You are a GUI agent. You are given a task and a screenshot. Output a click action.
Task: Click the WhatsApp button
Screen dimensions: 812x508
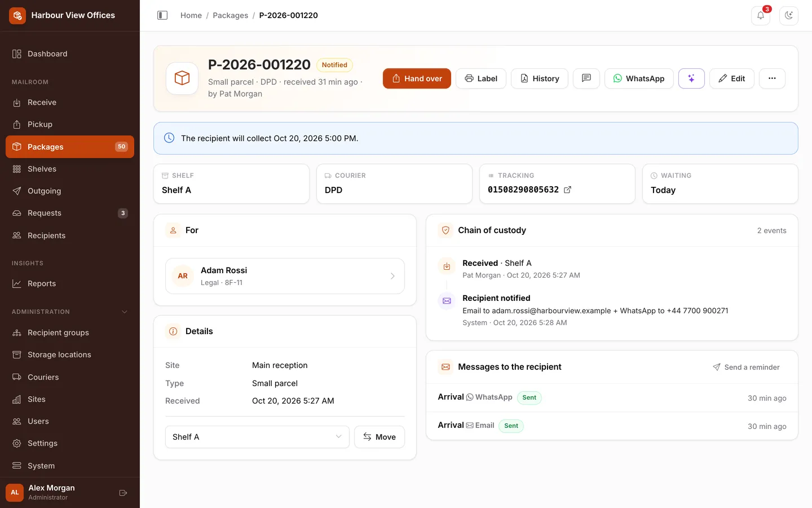(639, 78)
